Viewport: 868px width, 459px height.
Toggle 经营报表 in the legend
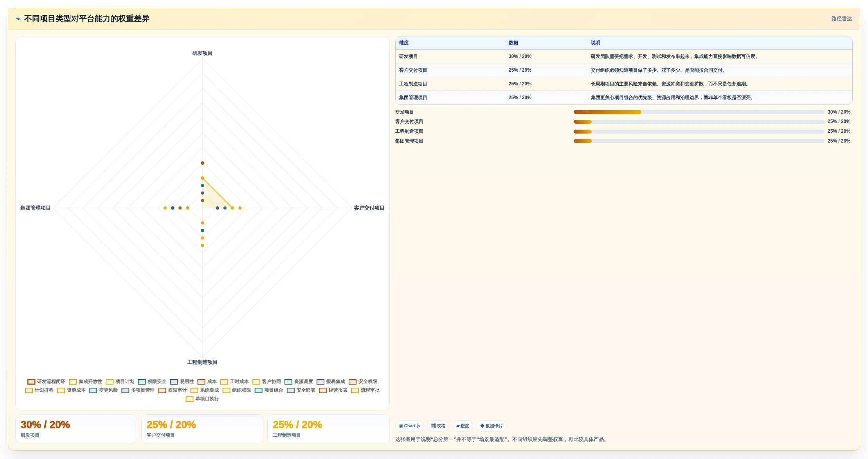click(x=333, y=390)
